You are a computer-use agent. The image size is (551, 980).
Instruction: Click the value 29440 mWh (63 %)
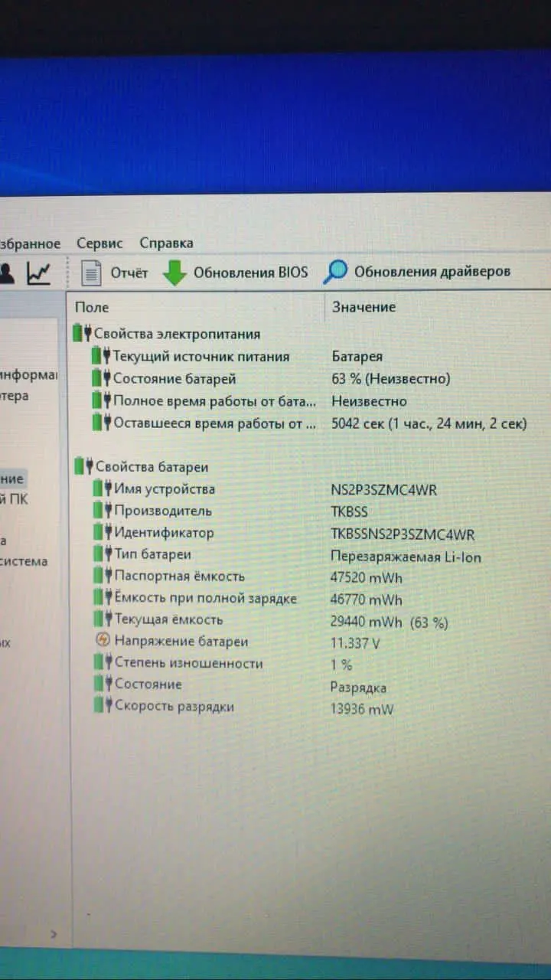coord(390,622)
